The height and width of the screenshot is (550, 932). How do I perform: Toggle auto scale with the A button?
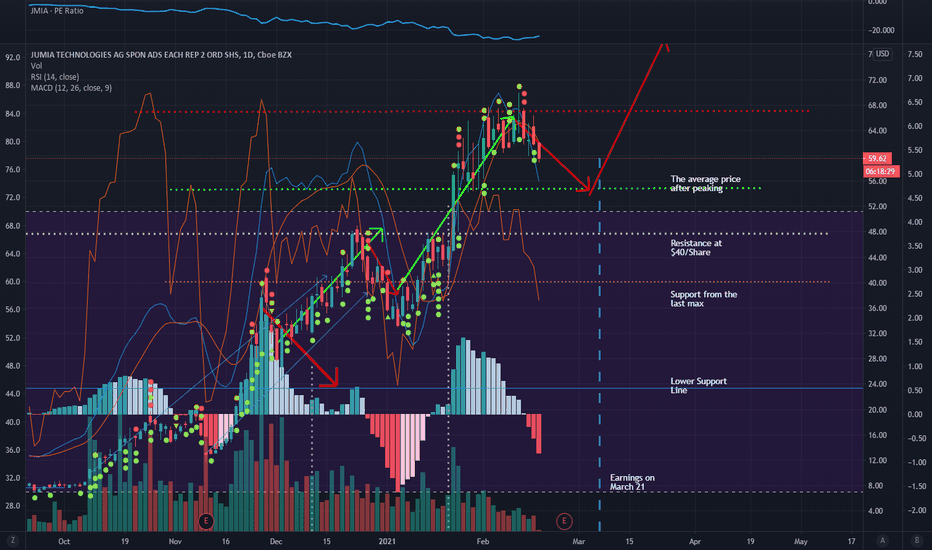[883, 540]
